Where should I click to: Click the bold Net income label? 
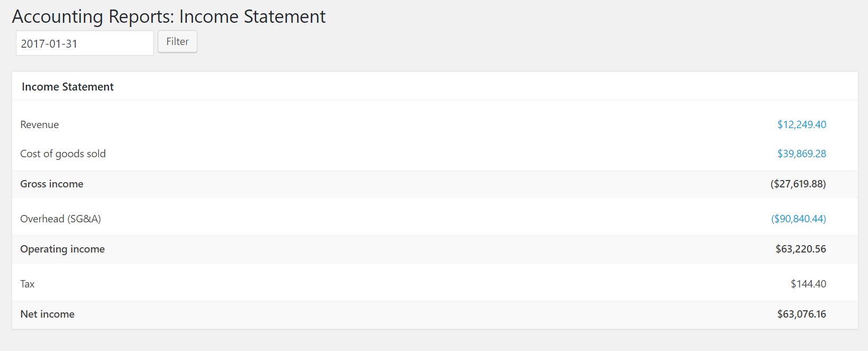click(x=47, y=314)
